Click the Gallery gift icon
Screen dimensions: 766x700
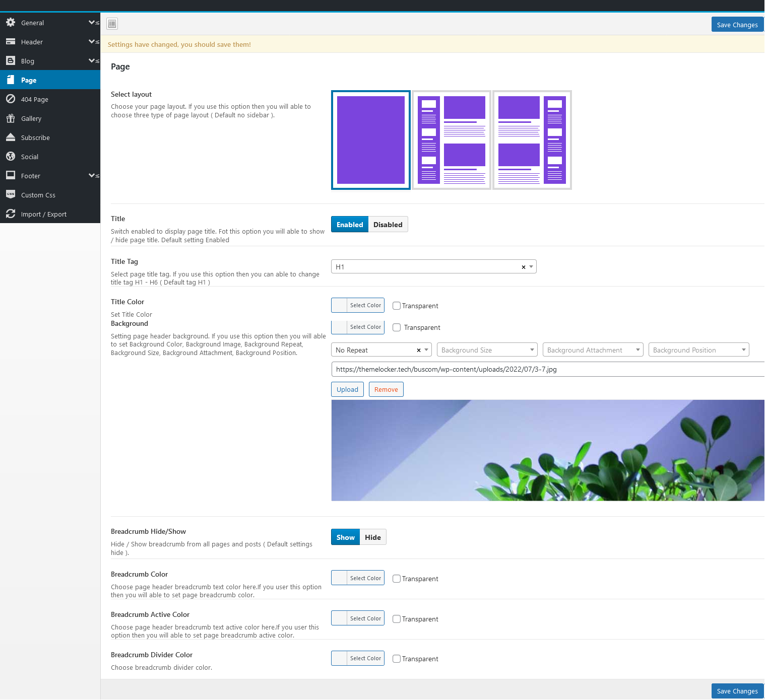(11, 118)
